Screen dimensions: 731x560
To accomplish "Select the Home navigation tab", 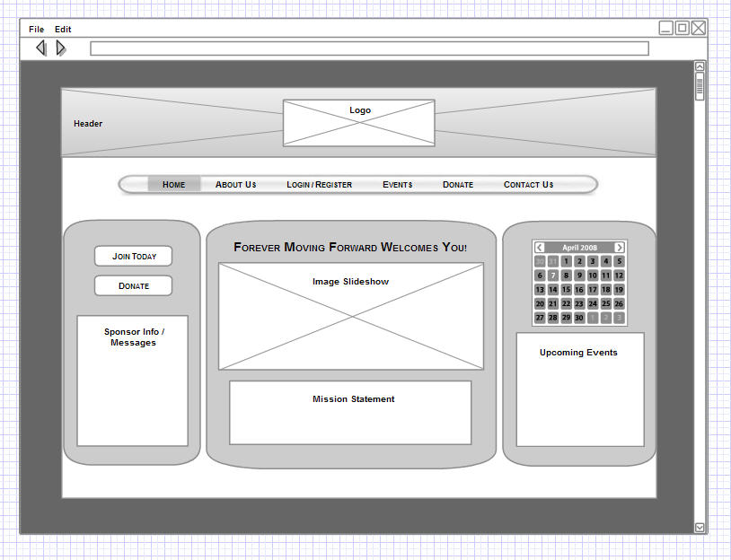I will (174, 185).
